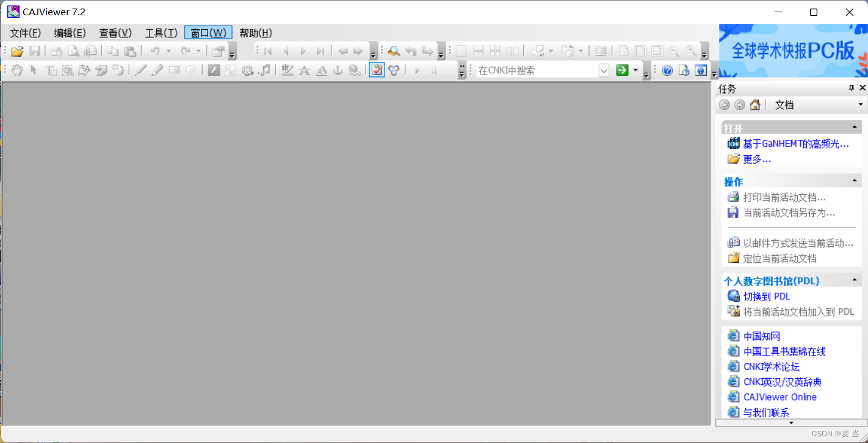Open the Redo history dropdown arrow
The height and width of the screenshot is (443, 868).
click(x=198, y=51)
